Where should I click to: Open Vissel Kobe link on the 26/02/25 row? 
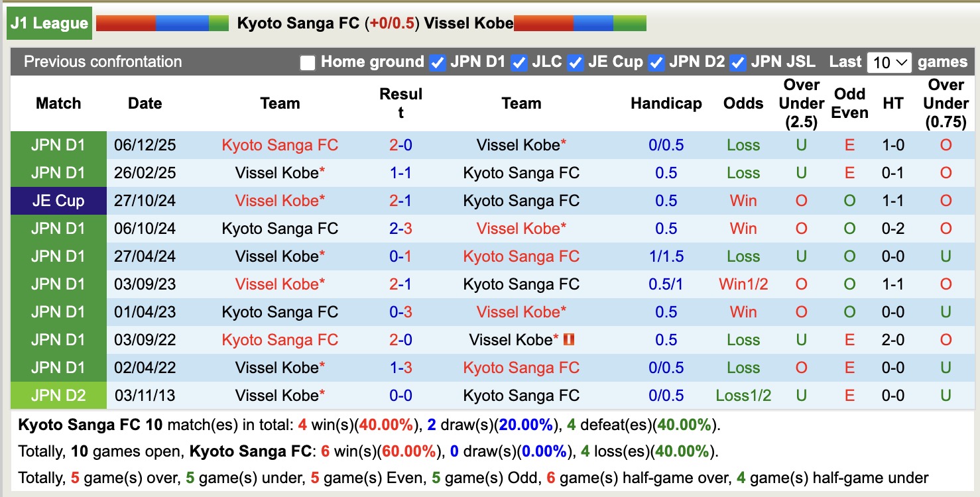pos(278,172)
